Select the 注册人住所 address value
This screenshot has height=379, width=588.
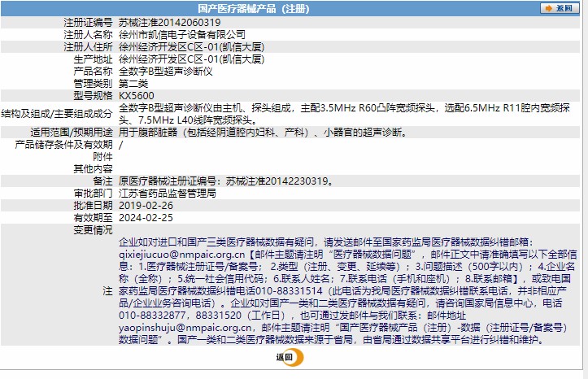coord(192,47)
